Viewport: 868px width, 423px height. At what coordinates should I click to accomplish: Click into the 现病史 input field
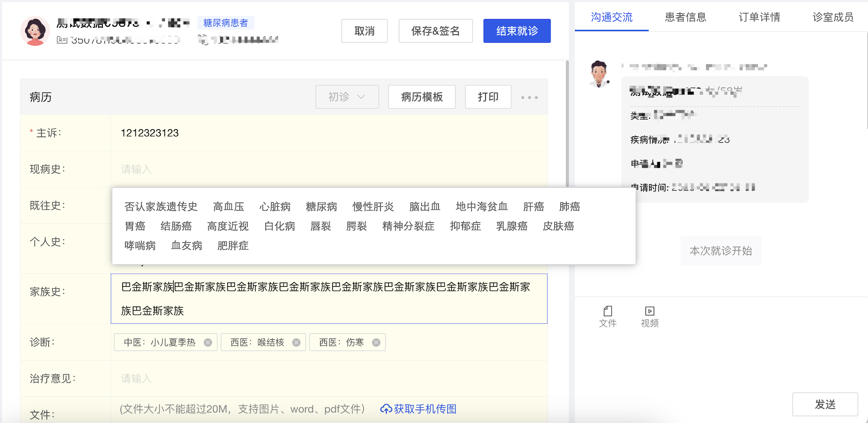point(329,169)
